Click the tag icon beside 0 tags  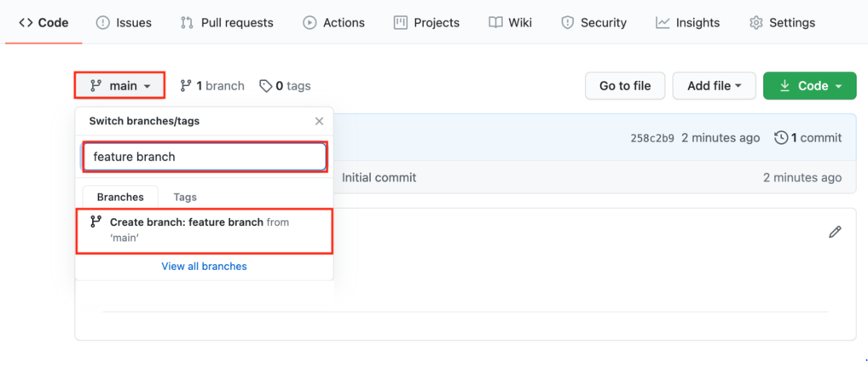pos(266,86)
